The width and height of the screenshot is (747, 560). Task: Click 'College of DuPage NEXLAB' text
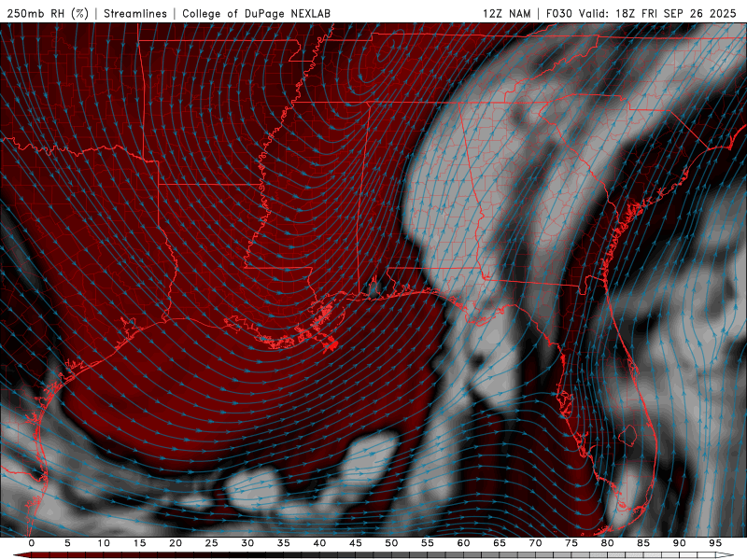point(256,13)
